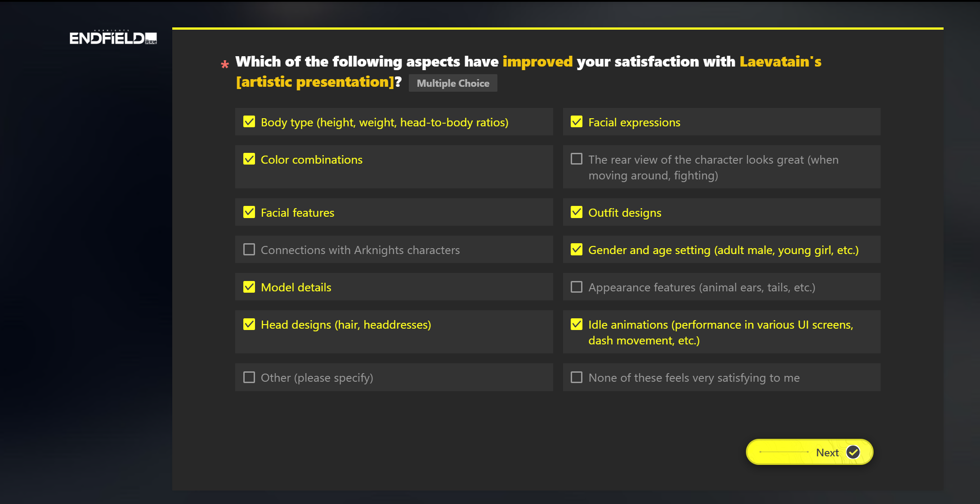
Task: Click the Endfield logo
Action: click(113, 38)
